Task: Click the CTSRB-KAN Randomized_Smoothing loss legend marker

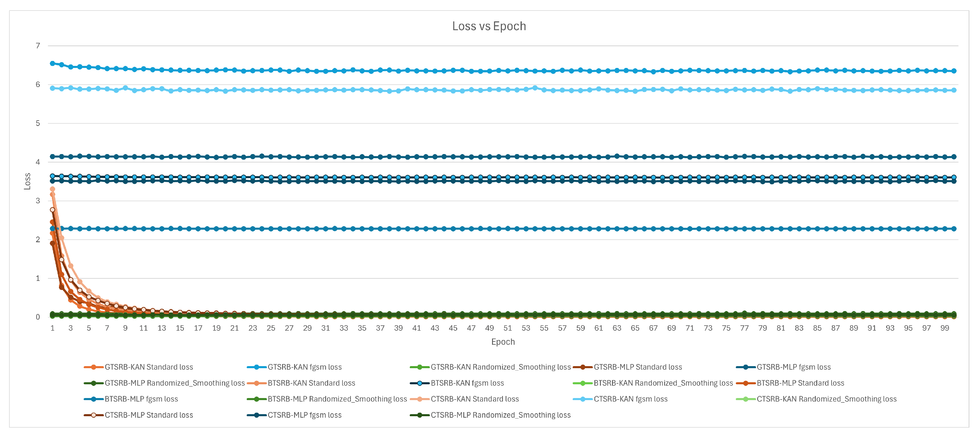Action: 746,399
